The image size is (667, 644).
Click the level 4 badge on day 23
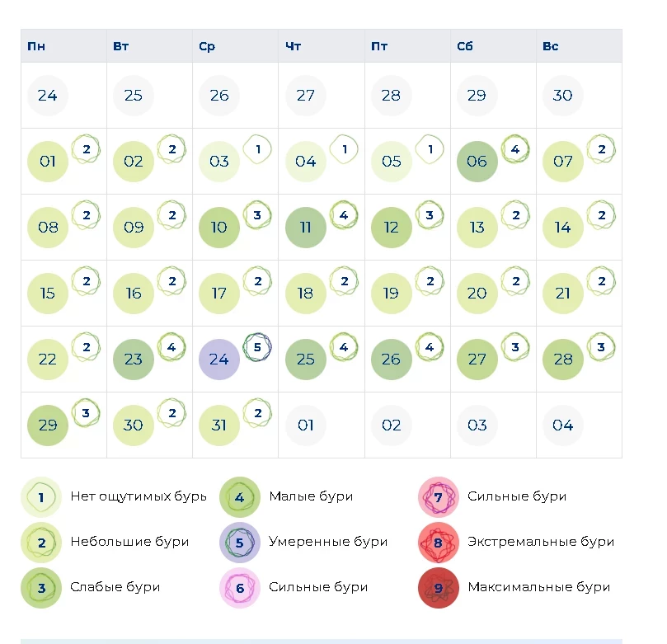click(171, 347)
